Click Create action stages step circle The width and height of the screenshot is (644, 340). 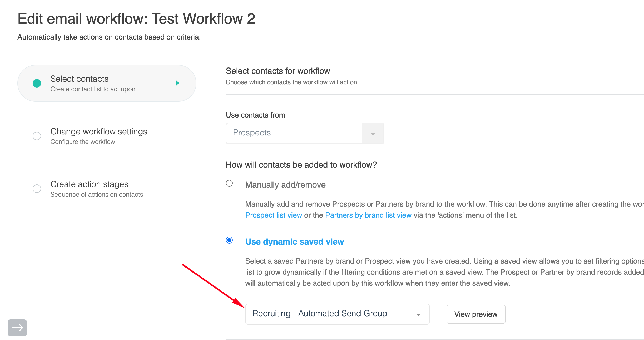37,189
